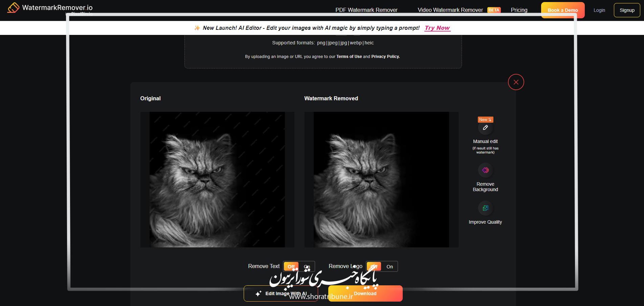Turn Remove Text on
This screenshot has height=306, width=644.
tap(307, 267)
